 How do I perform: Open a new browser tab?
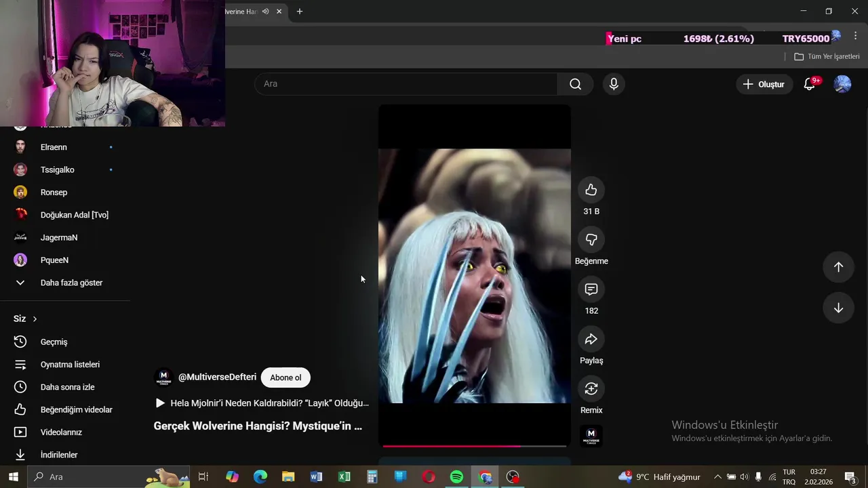(x=300, y=12)
